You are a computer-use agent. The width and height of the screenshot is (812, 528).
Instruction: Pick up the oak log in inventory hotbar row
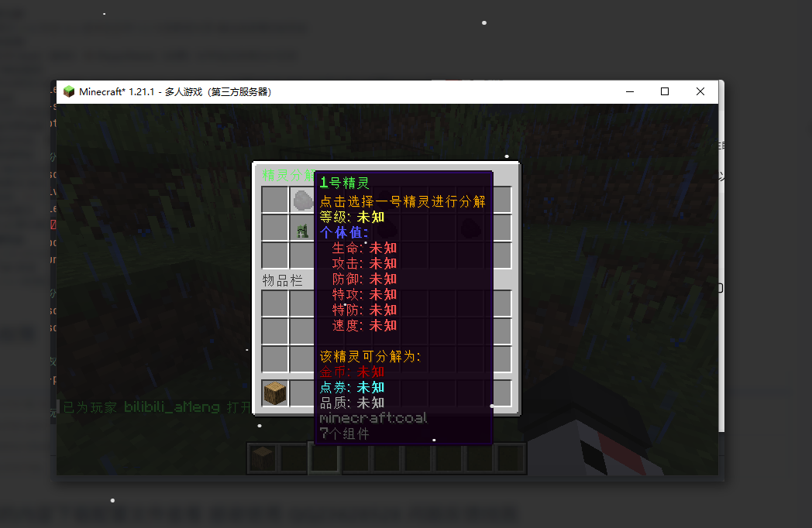(275, 393)
